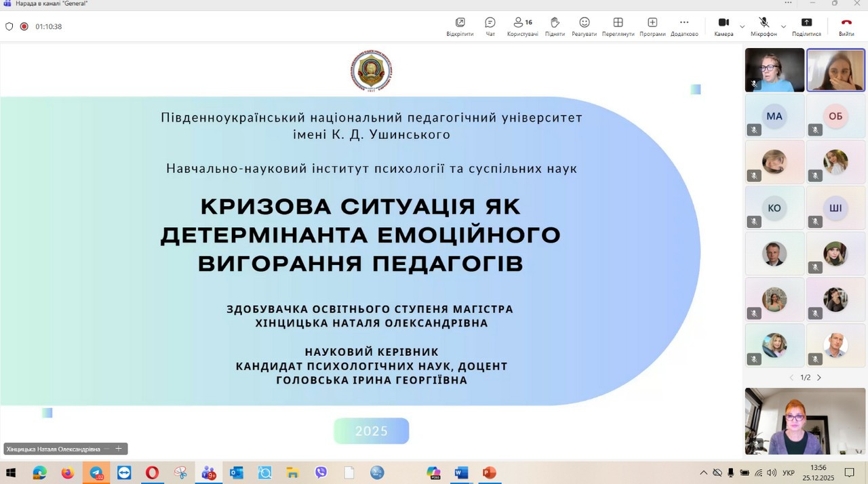Viewport: 868px width, 484px height.
Task: Expand the camera options dropdown arrow
Action: tap(742, 27)
